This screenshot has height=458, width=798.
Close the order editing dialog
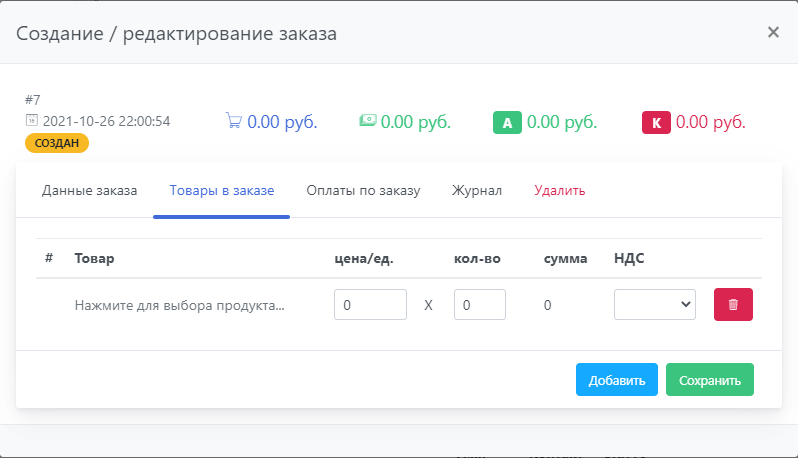773,32
